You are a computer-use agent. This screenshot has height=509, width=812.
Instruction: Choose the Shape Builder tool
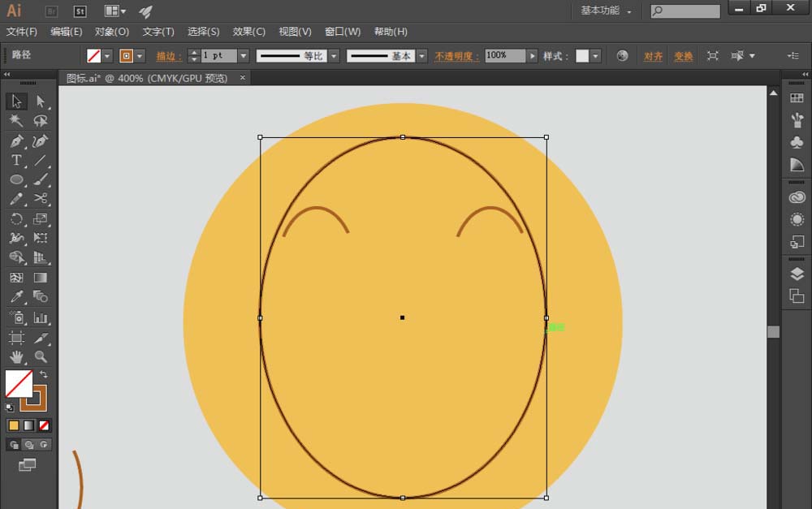(16, 257)
